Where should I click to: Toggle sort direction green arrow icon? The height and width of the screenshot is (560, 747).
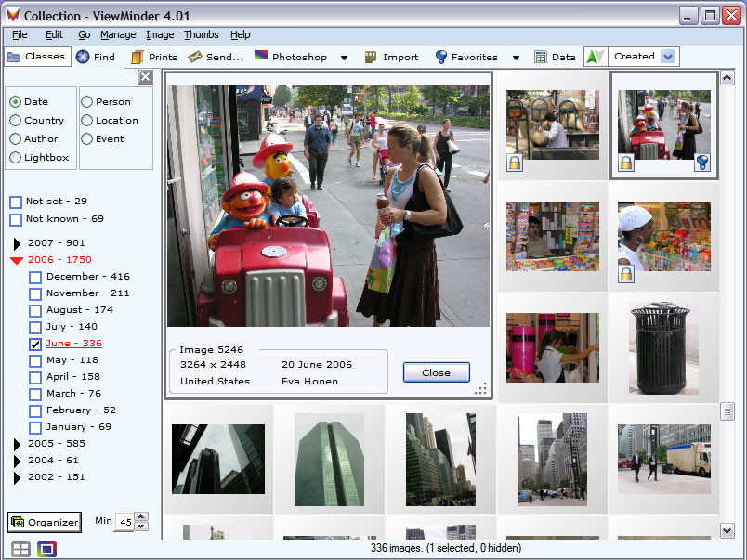pyautogui.click(x=595, y=57)
